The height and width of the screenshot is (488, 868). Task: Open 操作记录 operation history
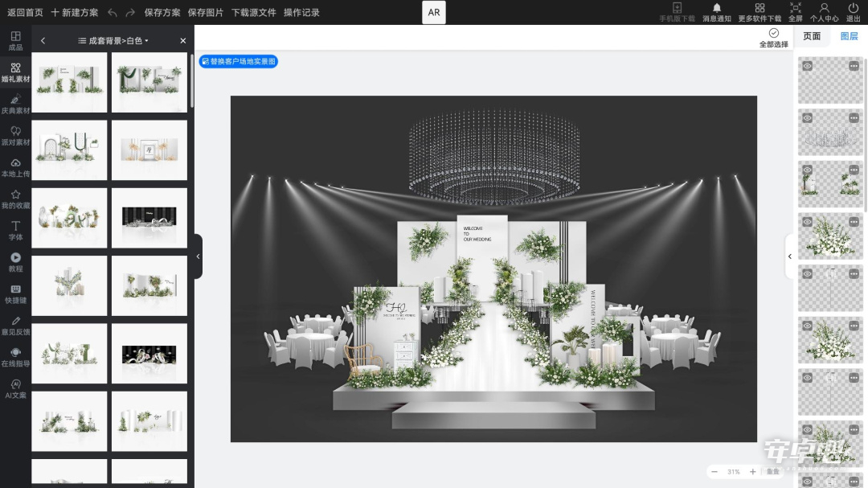click(x=301, y=12)
